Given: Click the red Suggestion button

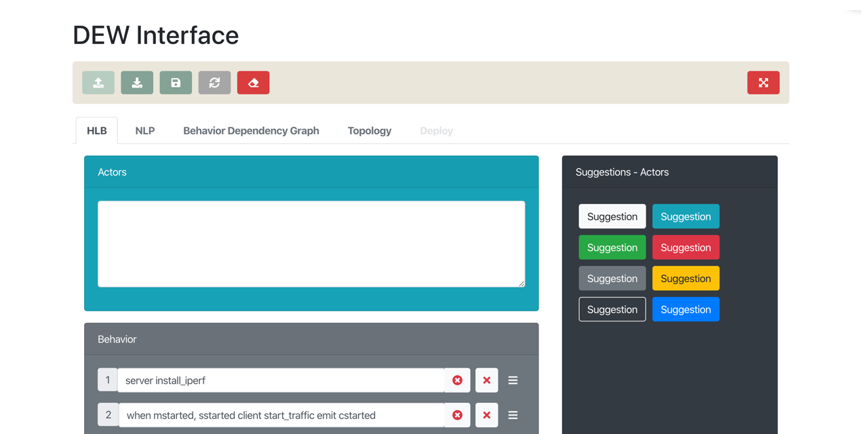Looking at the screenshot, I should (686, 248).
